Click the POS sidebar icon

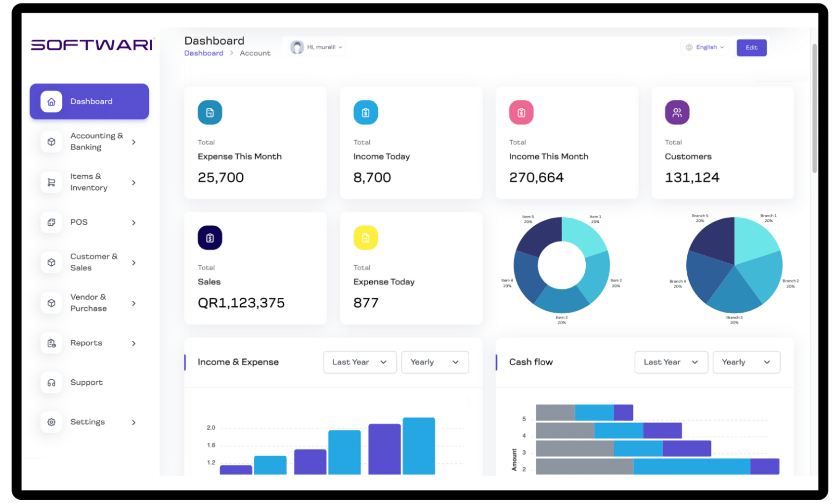click(x=52, y=222)
